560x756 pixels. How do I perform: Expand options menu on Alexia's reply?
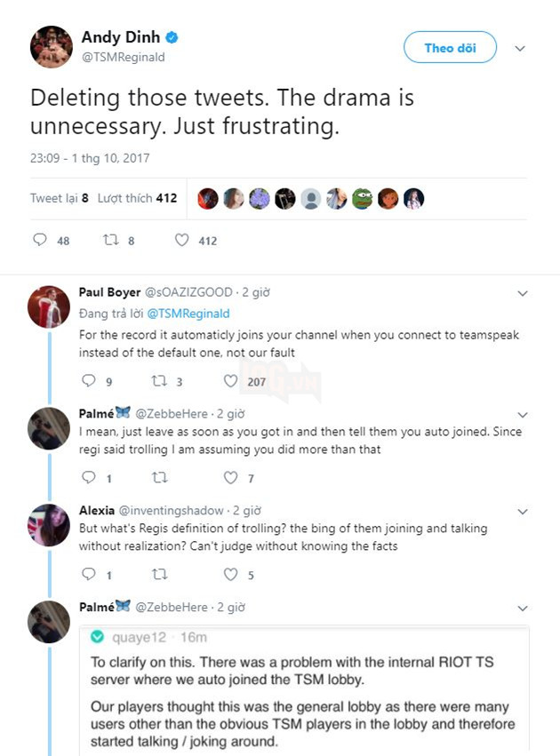coord(523,512)
